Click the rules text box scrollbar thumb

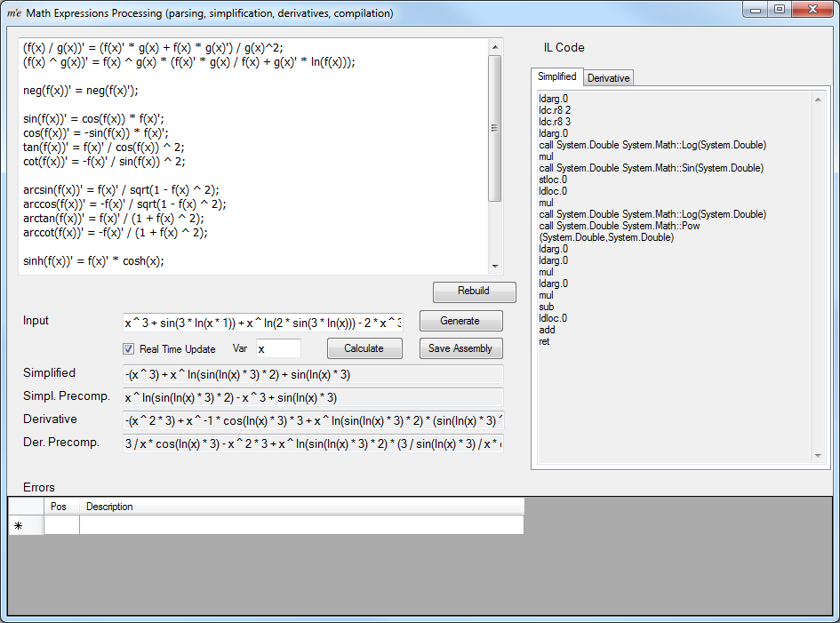[x=495, y=128]
